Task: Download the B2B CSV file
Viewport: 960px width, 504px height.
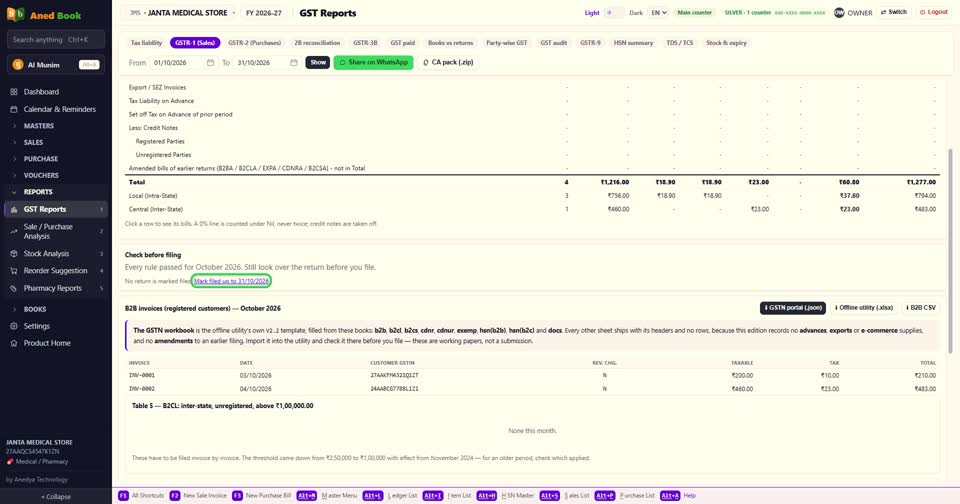Action: (921, 308)
